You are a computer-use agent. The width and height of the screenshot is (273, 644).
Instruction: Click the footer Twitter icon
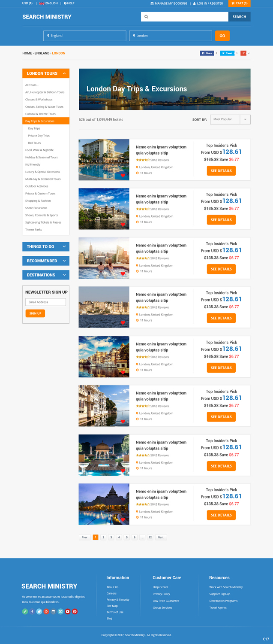[x=39, y=611]
